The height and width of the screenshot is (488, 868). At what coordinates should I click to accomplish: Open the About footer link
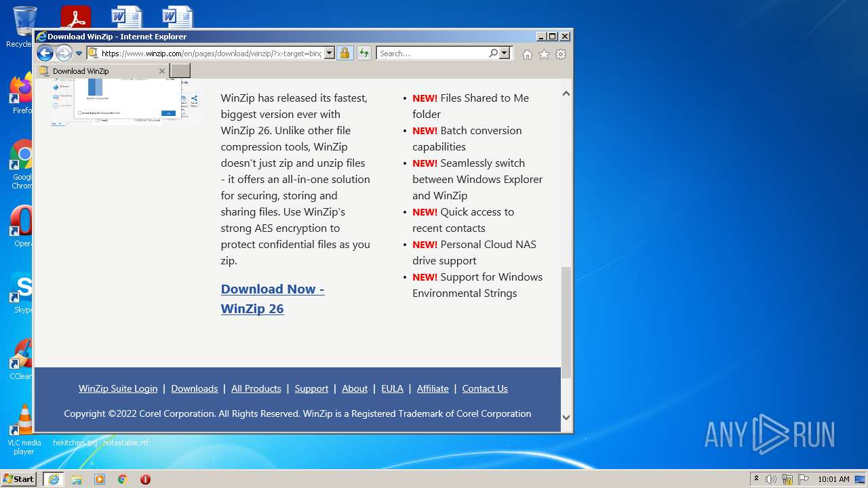(355, 388)
